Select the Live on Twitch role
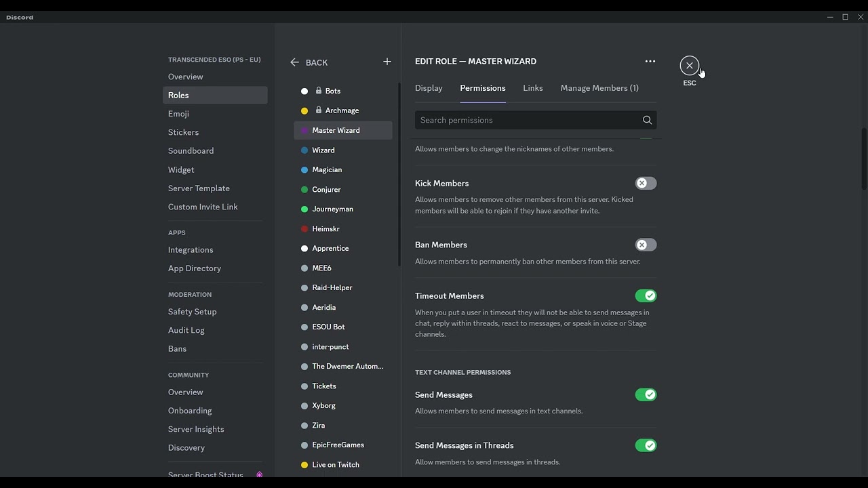 click(x=343, y=464)
